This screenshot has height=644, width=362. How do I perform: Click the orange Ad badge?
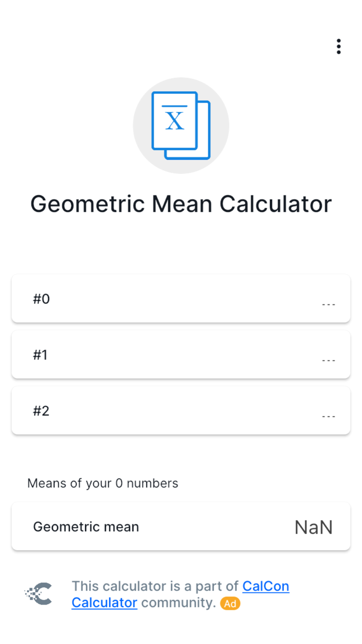pyautogui.click(x=230, y=604)
